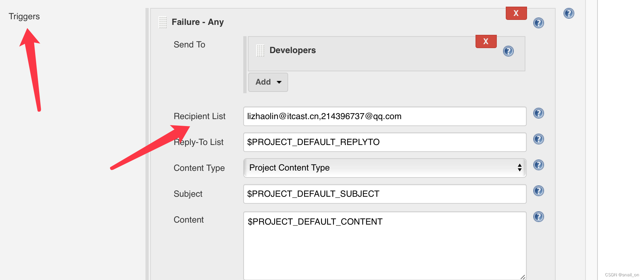Open help for Developers recipient
This screenshot has width=644, height=280.
(508, 51)
